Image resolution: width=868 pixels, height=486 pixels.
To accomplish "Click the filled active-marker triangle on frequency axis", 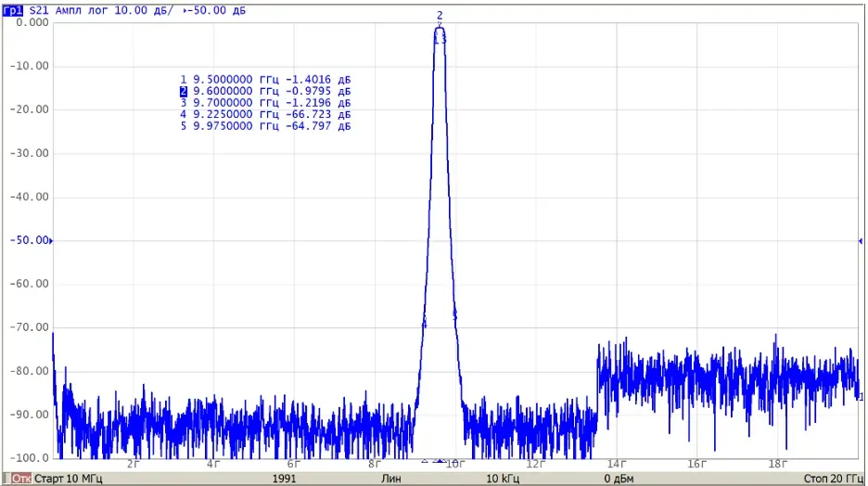I will click(x=440, y=461).
